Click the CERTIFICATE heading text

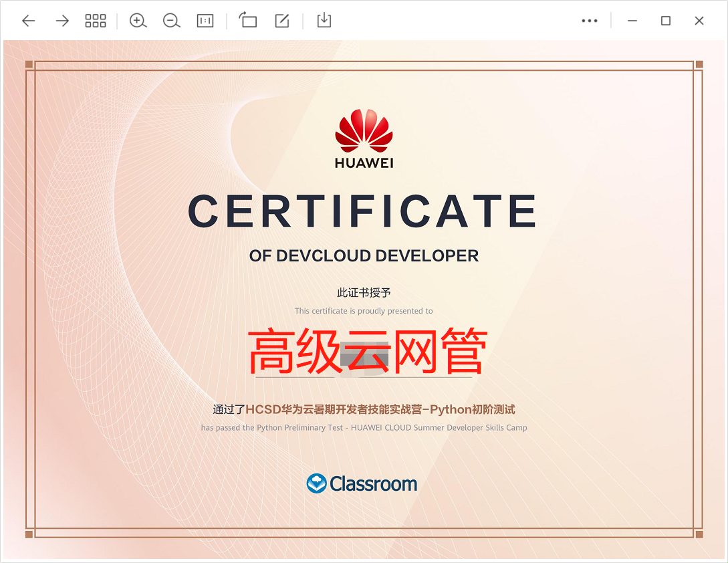click(x=362, y=211)
